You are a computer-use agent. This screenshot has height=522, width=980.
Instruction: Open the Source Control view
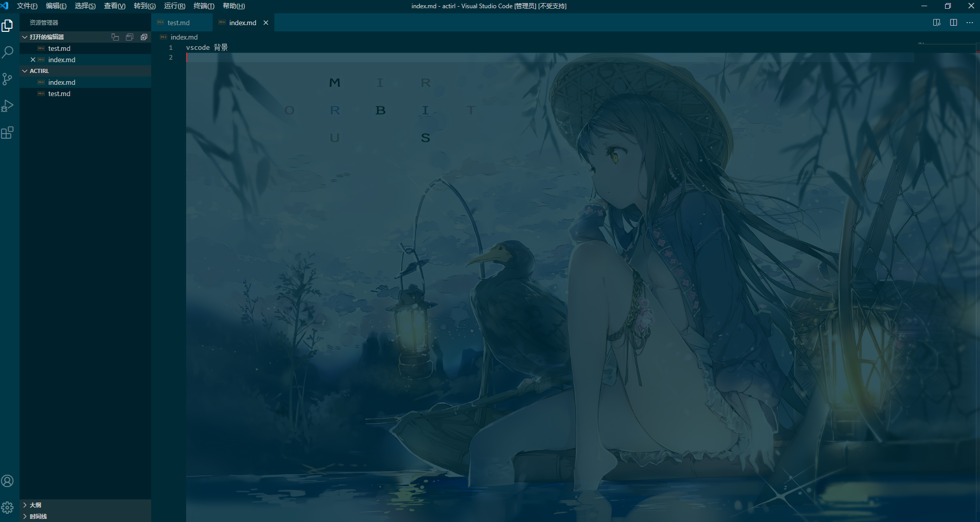pos(7,79)
